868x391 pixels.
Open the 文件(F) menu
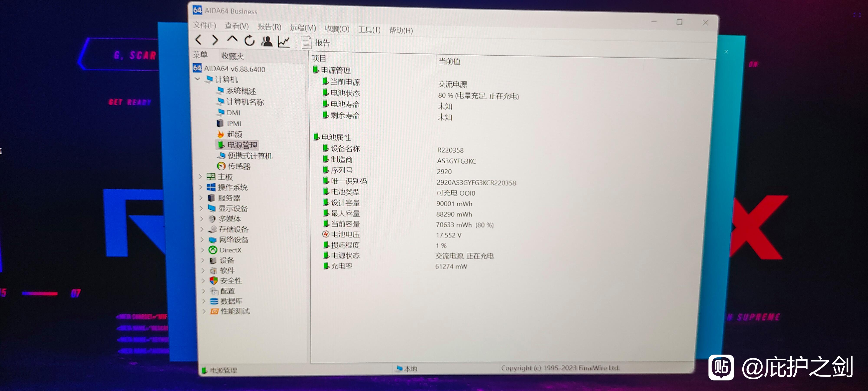[x=205, y=25]
